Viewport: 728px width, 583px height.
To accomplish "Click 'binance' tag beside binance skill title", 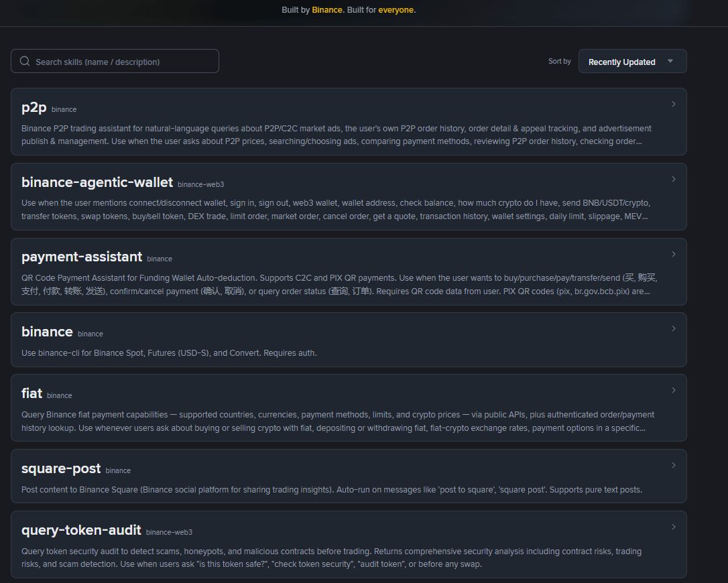I will click(x=90, y=334).
